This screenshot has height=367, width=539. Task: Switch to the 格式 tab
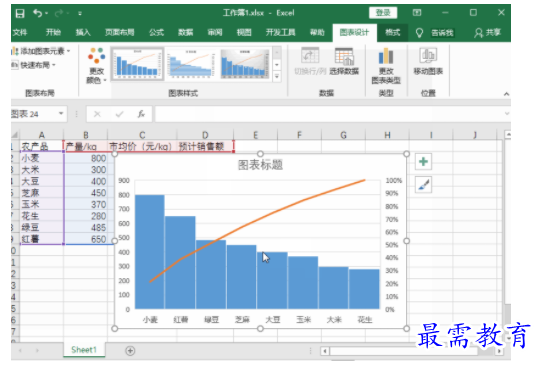click(393, 33)
